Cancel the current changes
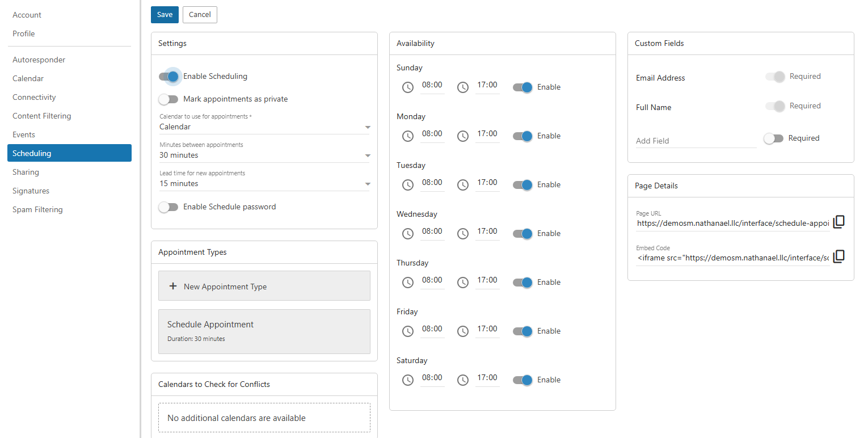This screenshot has height=438, width=868. (x=199, y=14)
